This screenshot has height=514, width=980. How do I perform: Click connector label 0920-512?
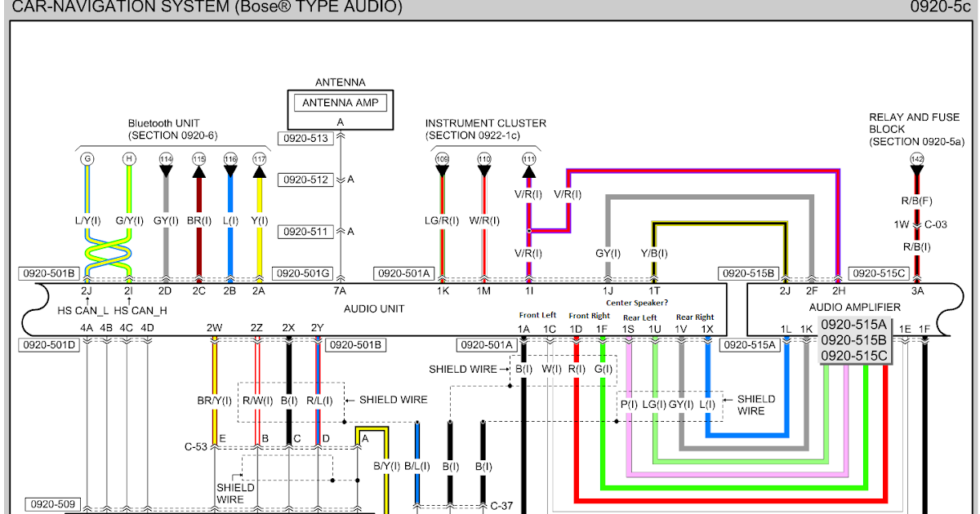[305, 179]
